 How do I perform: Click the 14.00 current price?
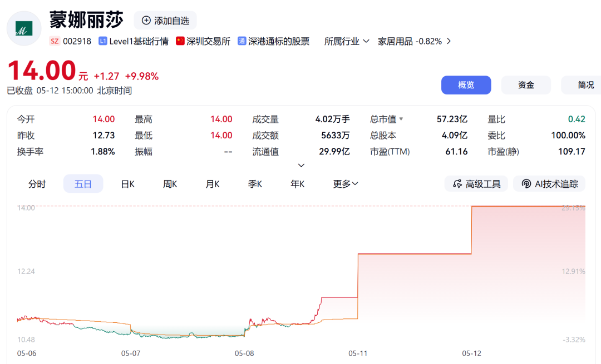pos(42,71)
